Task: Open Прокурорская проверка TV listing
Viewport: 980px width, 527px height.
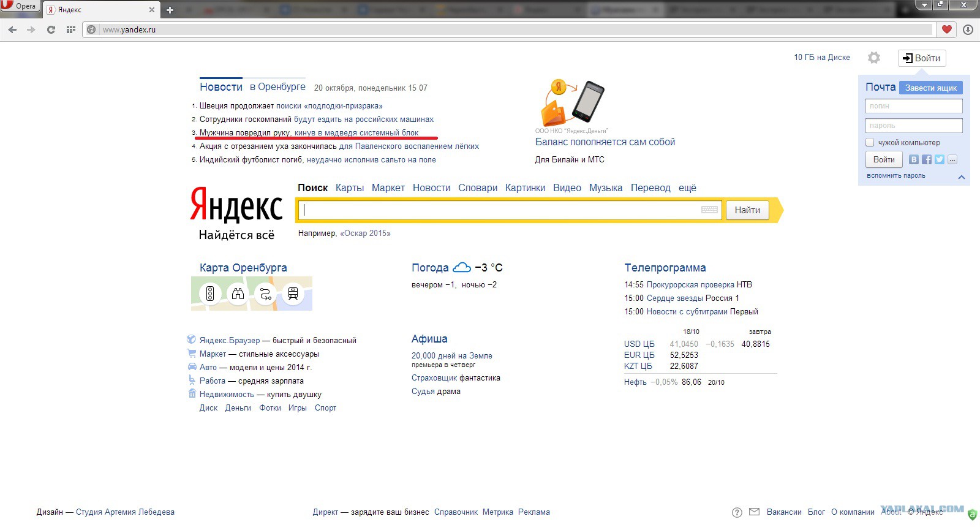Action: pos(690,285)
